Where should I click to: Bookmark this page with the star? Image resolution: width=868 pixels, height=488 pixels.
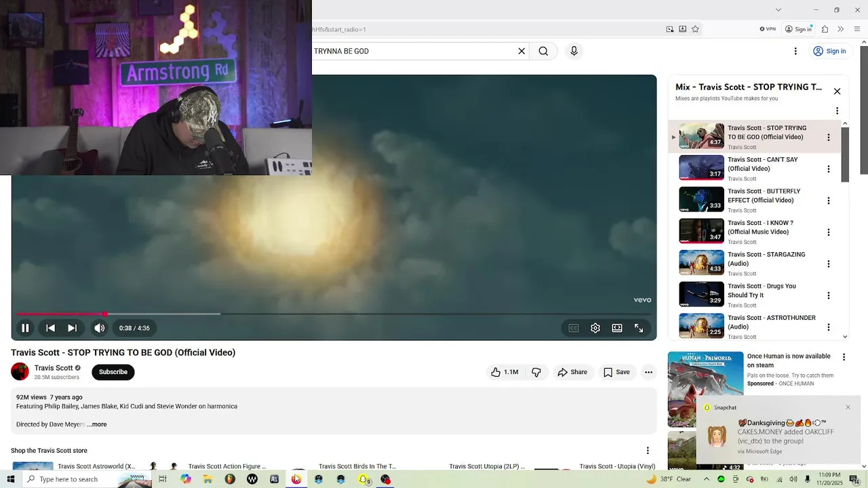click(x=695, y=29)
